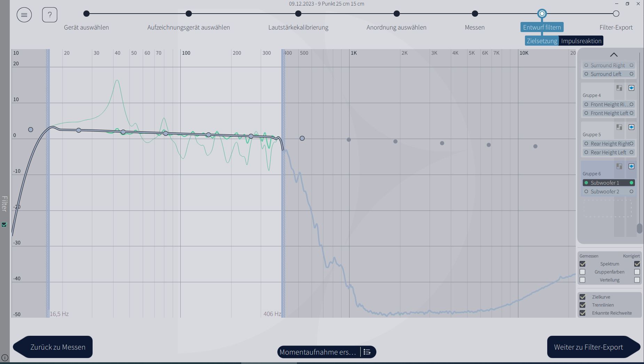
Task: Click Weiter zu Filter-Export button
Action: (594, 347)
